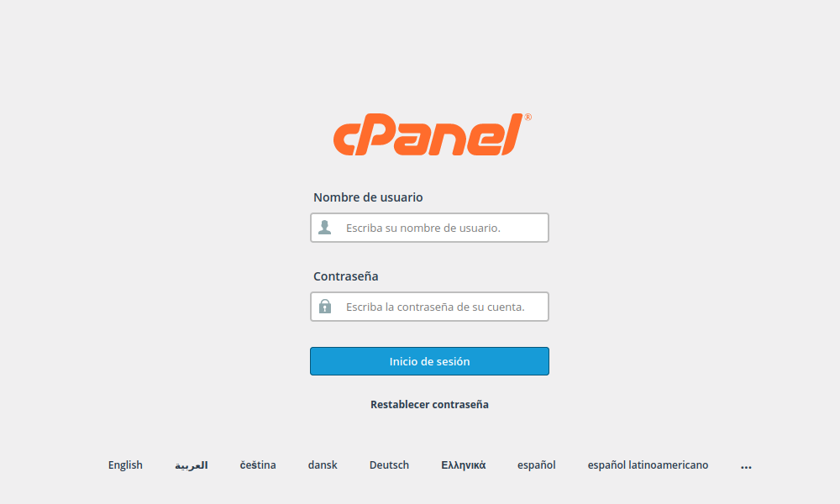Select dansk from the language list
This screenshot has height=504, width=840.
click(x=323, y=465)
